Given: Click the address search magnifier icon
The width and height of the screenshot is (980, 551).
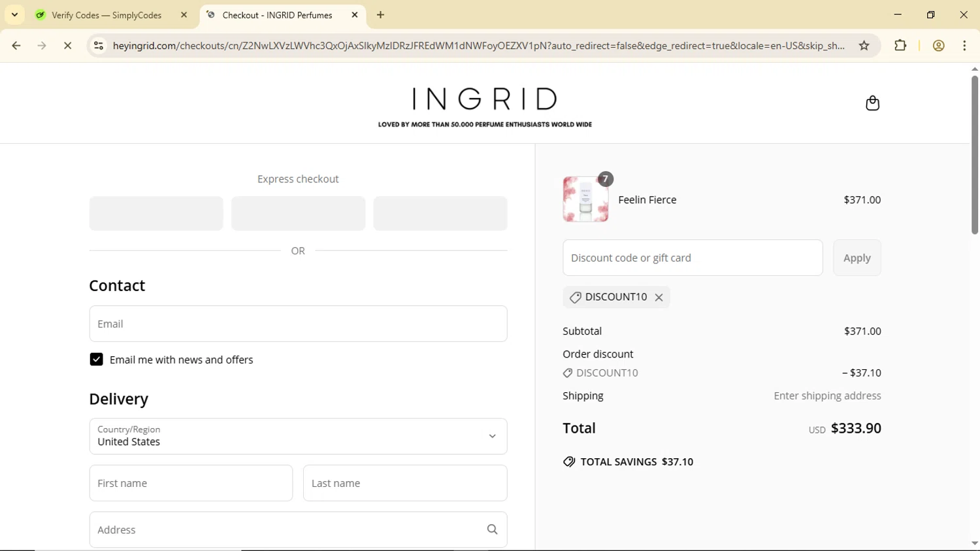Looking at the screenshot, I should [492, 529].
